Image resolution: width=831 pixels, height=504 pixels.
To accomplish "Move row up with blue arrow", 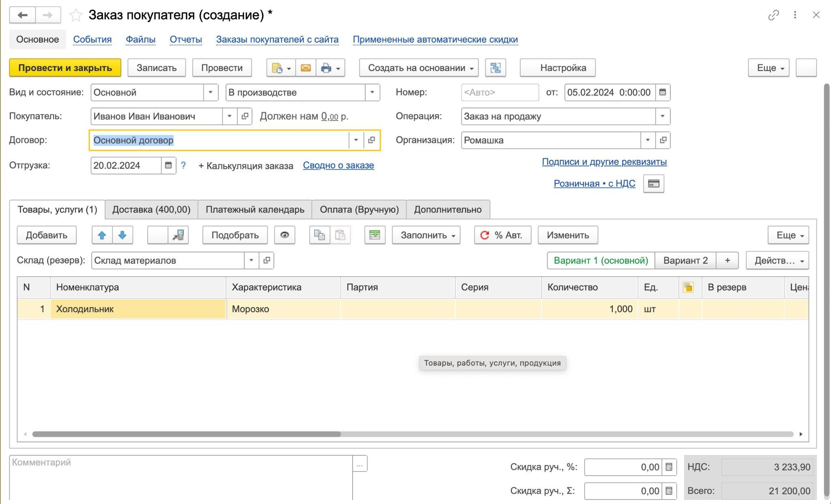I will [102, 235].
